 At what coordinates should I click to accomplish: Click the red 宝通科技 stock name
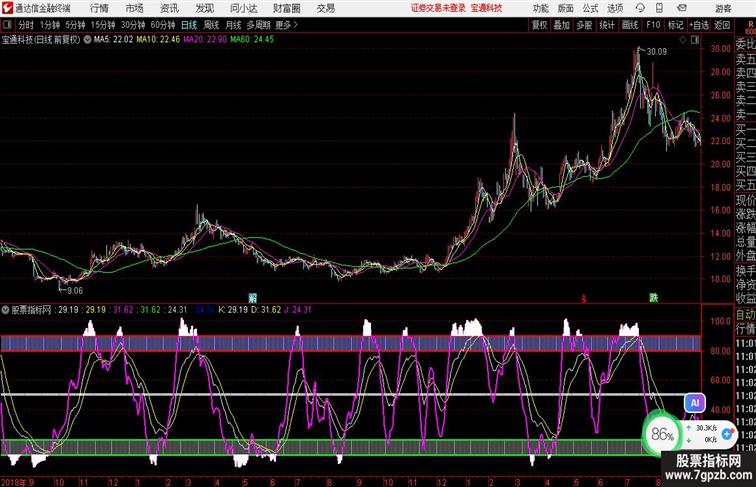coord(486,8)
